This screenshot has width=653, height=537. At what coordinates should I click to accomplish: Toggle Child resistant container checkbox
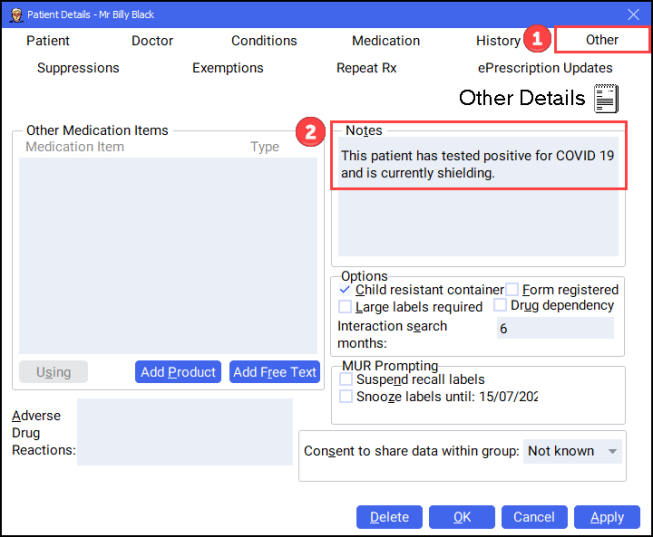(x=346, y=290)
